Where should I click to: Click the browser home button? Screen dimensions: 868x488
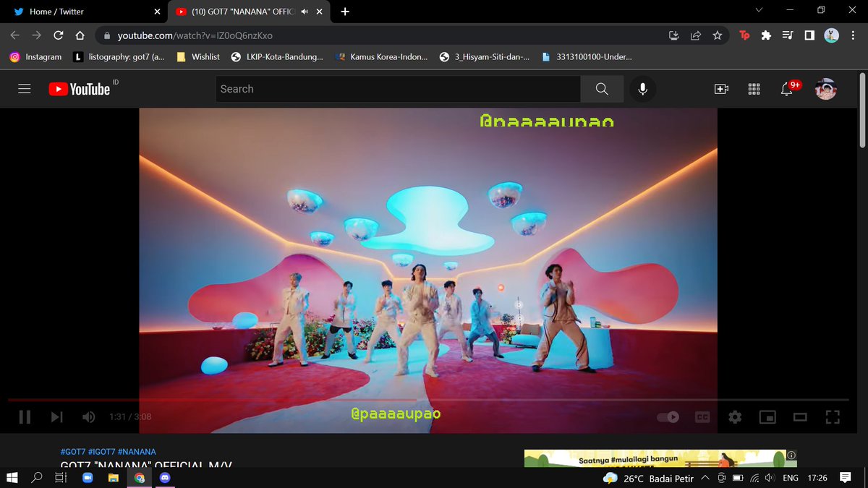[80, 35]
